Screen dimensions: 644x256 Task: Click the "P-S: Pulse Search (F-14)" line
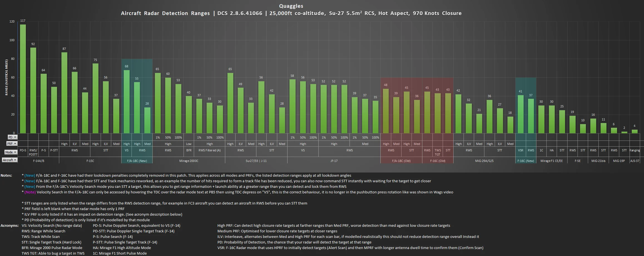[x=113, y=237]
